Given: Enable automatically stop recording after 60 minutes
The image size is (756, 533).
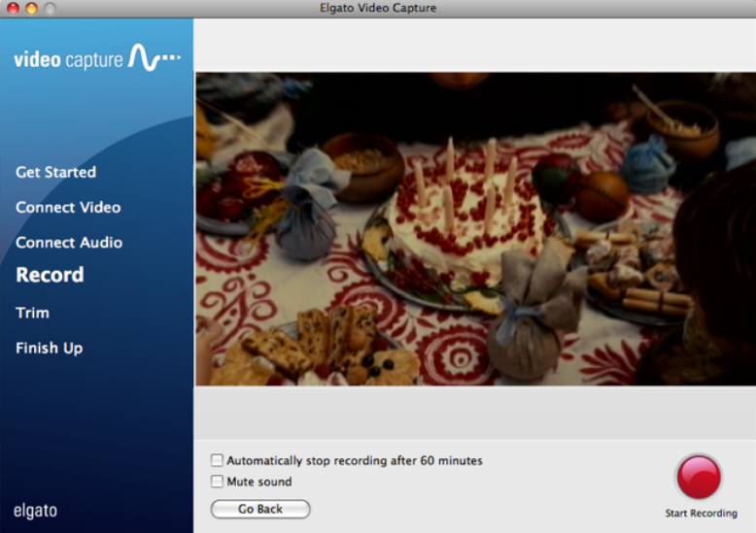Looking at the screenshot, I should coord(217,460).
